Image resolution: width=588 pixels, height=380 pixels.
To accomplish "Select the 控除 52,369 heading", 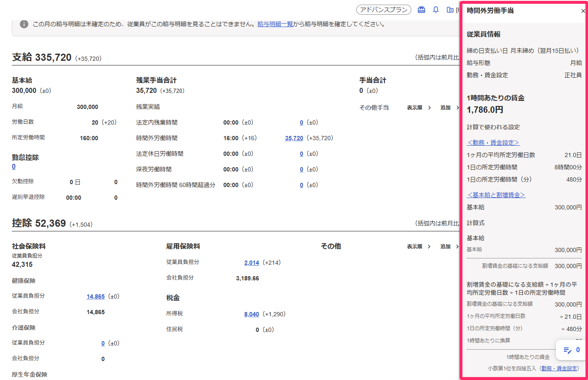I will point(39,223).
